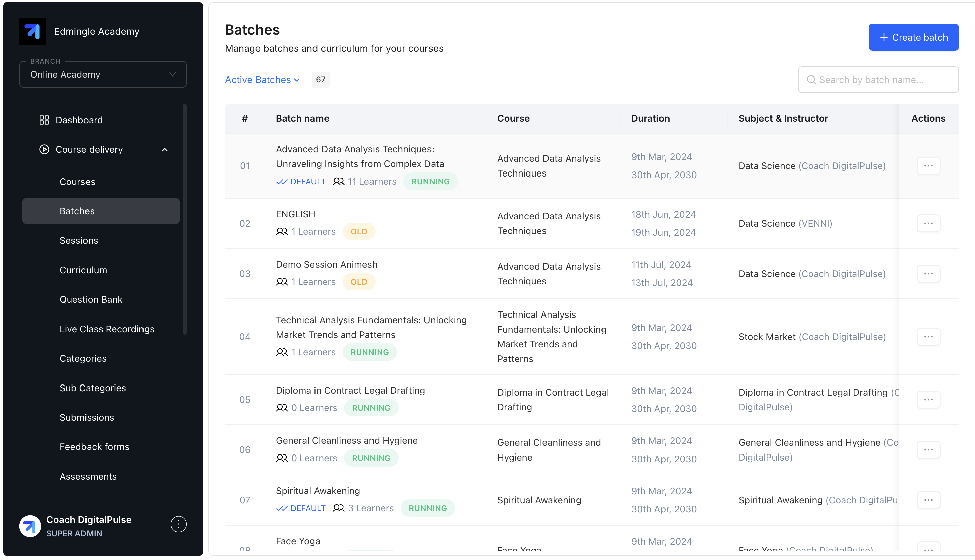Viewport: 975px width, 560px height.
Task: Click the learners icon for Demo Session Animesh
Action: click(282, 282)
